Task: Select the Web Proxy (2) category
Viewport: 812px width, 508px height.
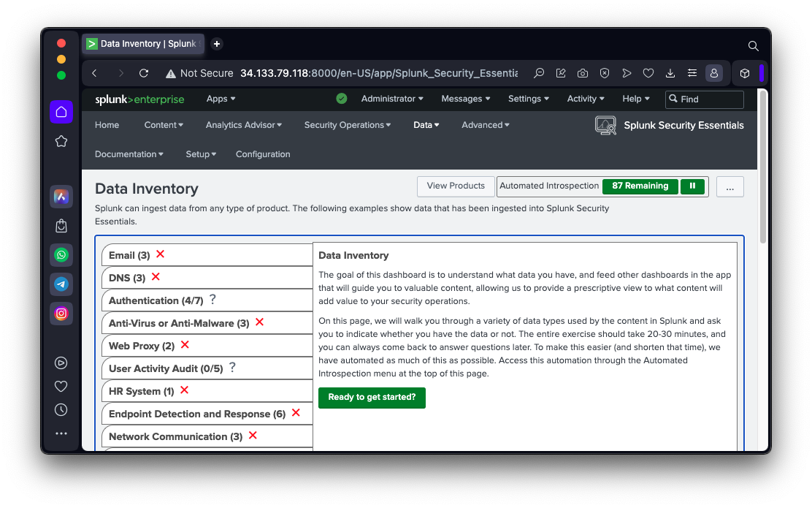Action: click(207, 346)
